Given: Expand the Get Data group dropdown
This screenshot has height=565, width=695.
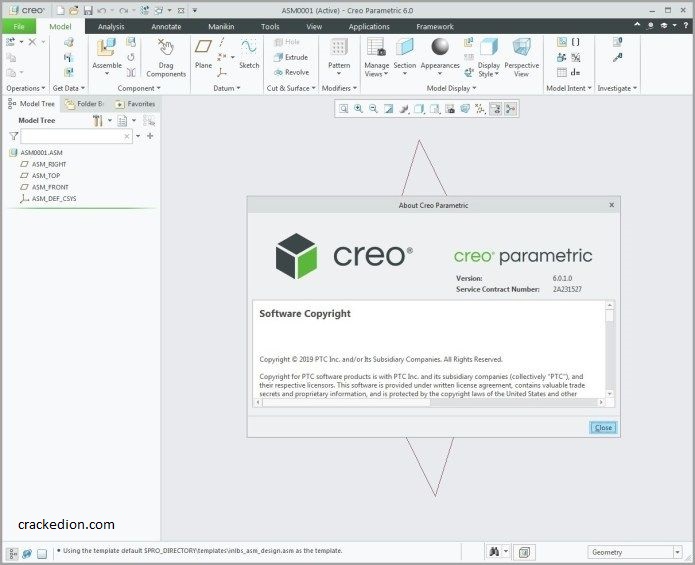Looking at the screenshot, I should coord(69,88).
